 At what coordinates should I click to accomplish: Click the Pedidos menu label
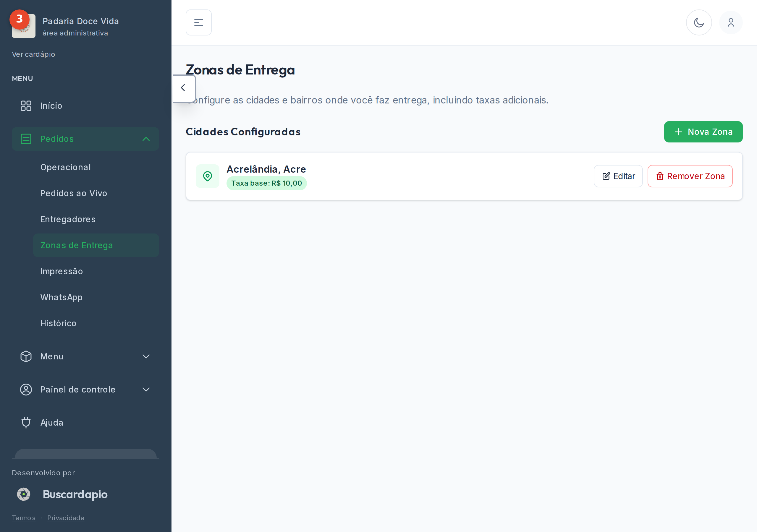[57, 139]
